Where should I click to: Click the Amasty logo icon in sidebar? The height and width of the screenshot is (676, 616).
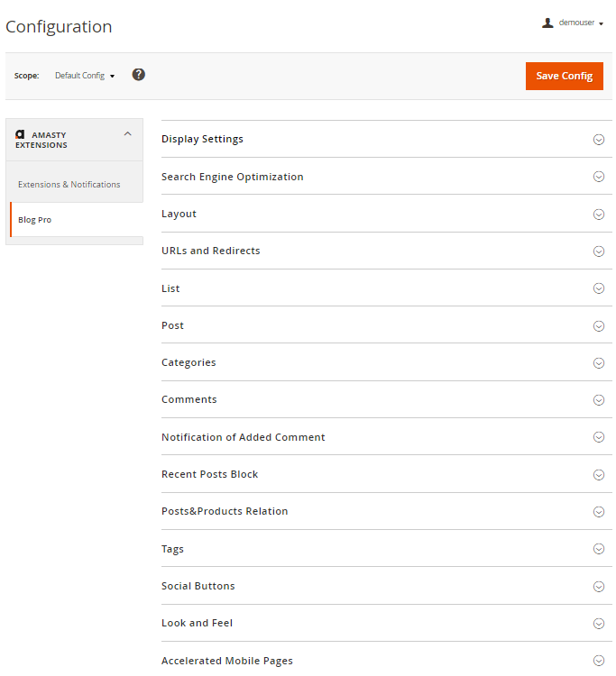pos(21,134)
